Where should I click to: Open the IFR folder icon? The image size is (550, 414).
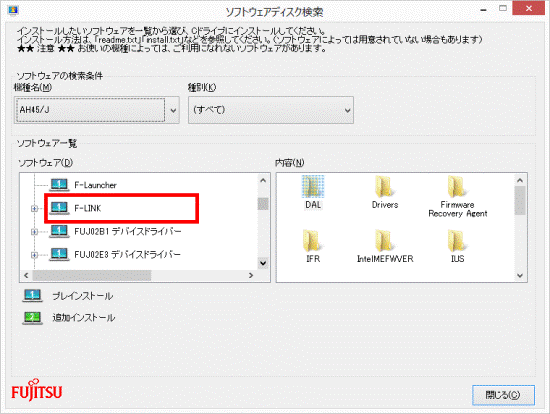313,241
